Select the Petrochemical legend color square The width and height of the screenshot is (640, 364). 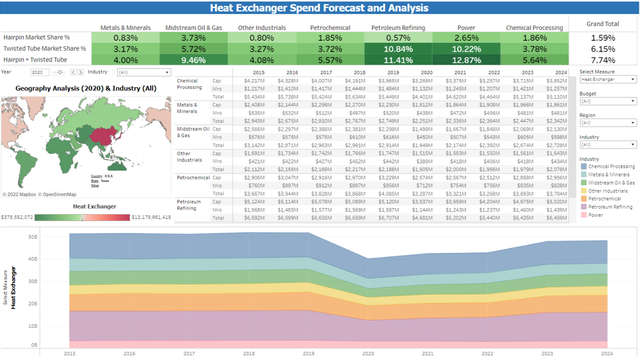(x=584, y=199)
